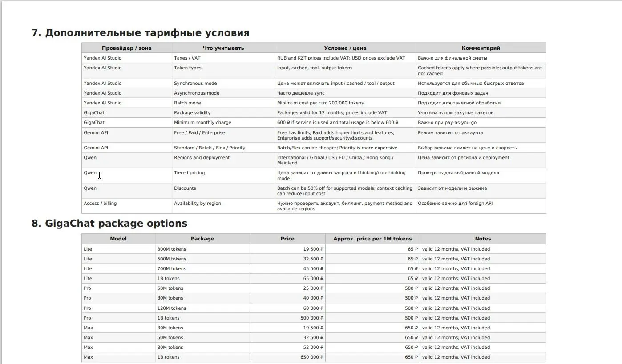Select the 'Price' column header

tap(287, 239)
